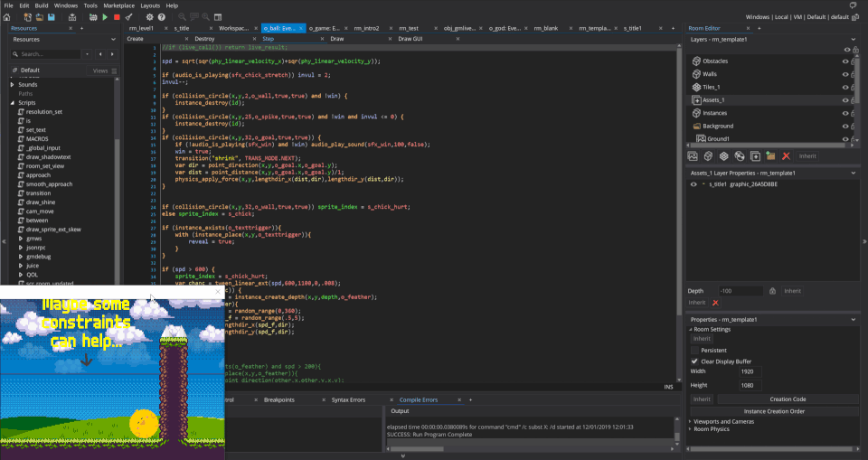868x460 pixels.
Task: Add new layer folder icon
Action: click(x=770, y=156)
